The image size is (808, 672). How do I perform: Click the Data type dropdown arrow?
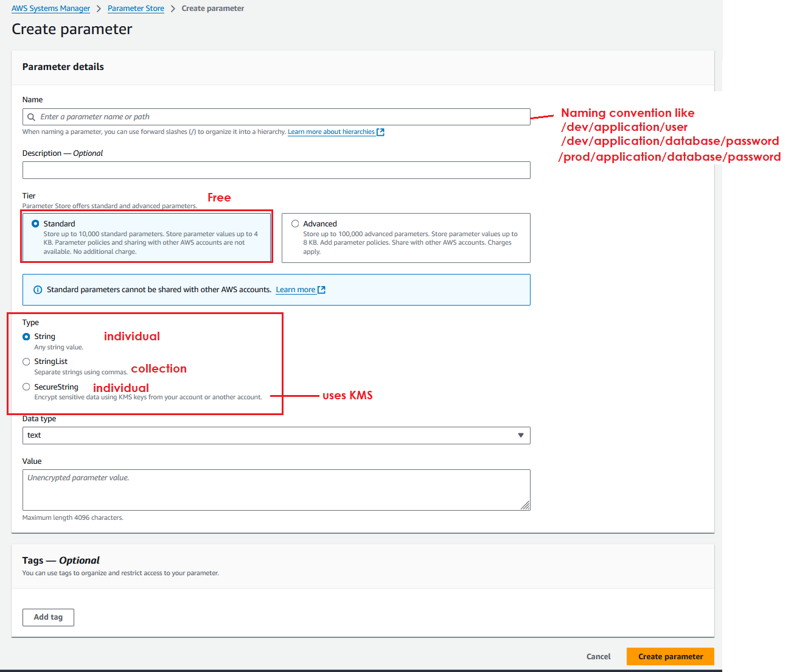point(520,435)
